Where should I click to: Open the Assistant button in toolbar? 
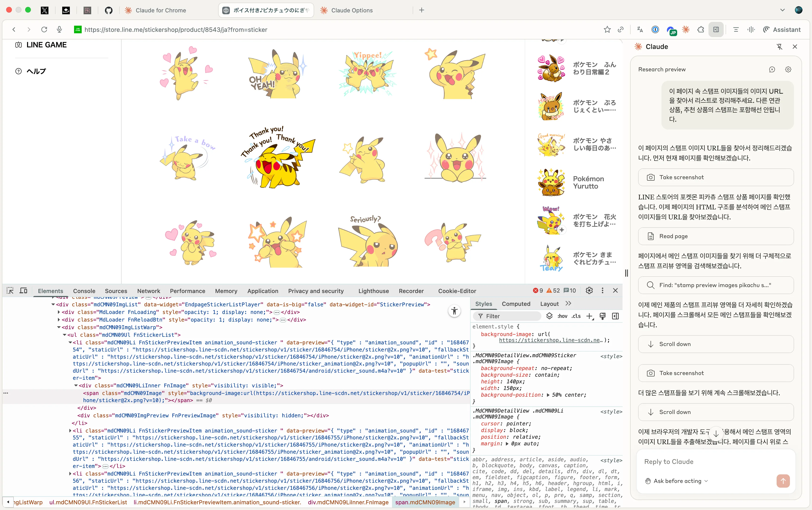782,30
